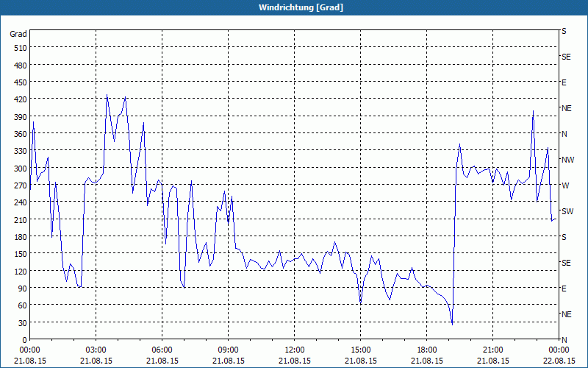Select the S compass label level with 180
Viewport: 588px width, 368px height.
coord(564,237)
